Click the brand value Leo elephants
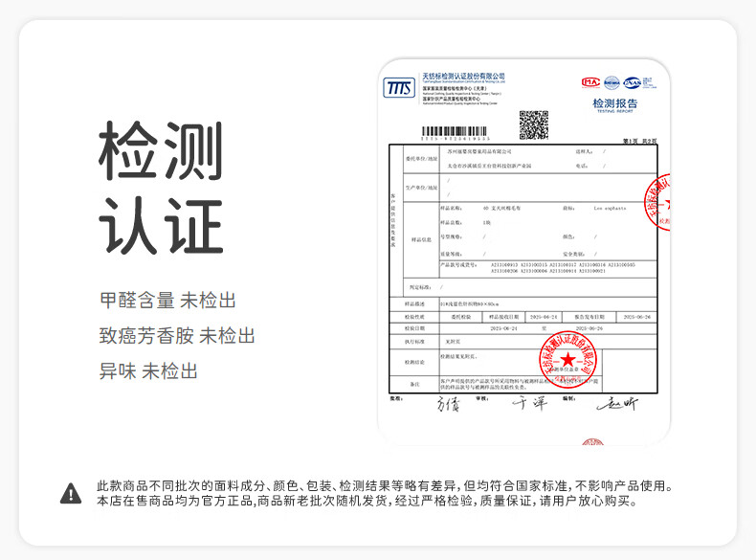This screenshot has width=756, height=560. point(610,209)
